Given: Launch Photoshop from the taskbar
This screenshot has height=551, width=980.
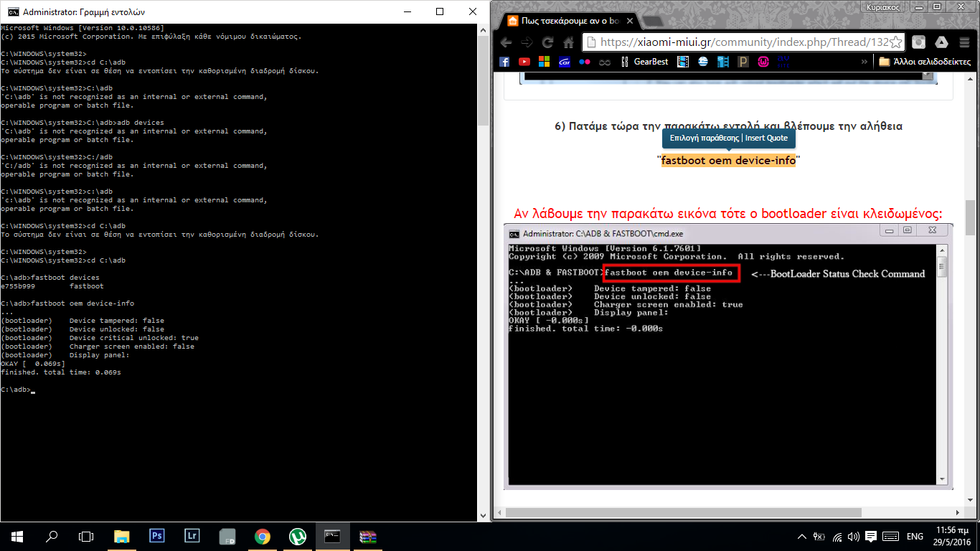Looking at the screenshot, I should 156,536.
